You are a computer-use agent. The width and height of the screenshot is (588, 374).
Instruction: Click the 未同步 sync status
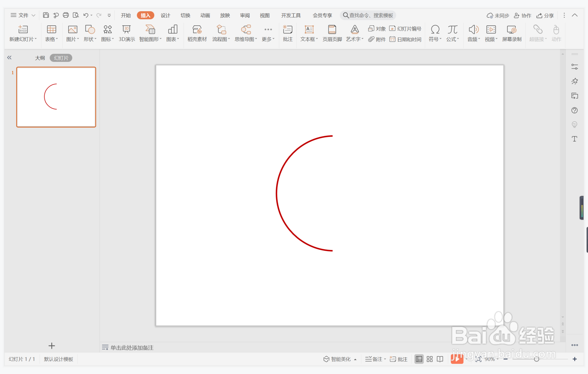pos(498,15)
